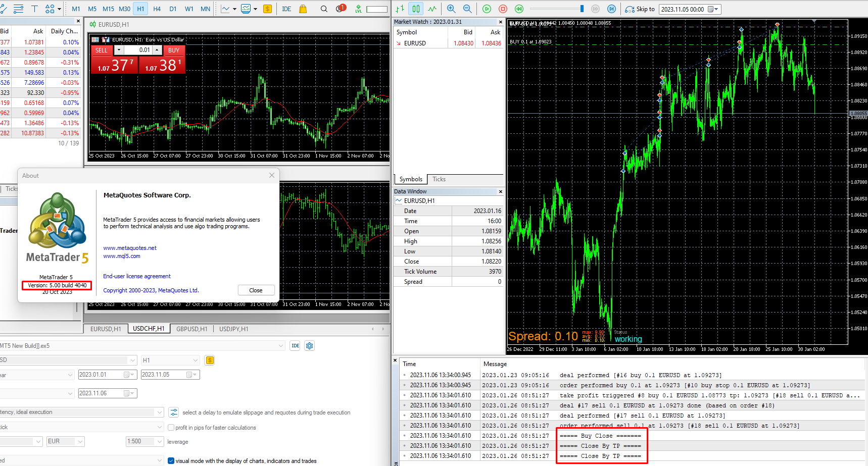Viewport: 868px width, 466px height.
Task: Zoom in the tester chart
Action: 451,9
